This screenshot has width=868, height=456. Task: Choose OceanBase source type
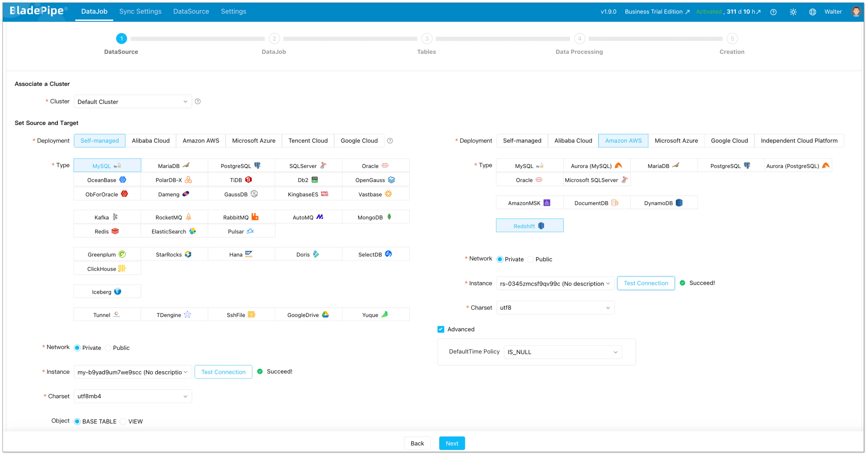tap(107, 179)
